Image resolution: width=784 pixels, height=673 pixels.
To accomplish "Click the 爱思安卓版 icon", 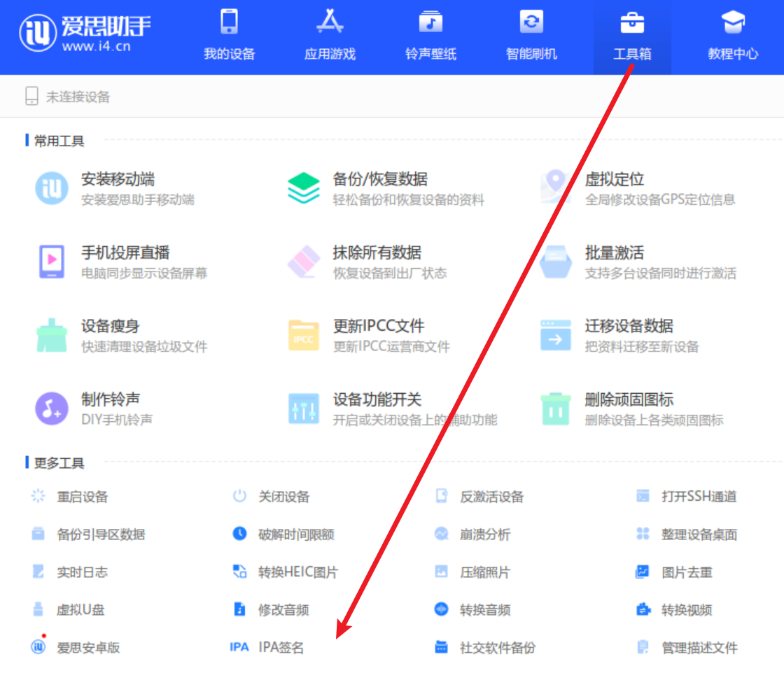I will (x=38, y=646).
